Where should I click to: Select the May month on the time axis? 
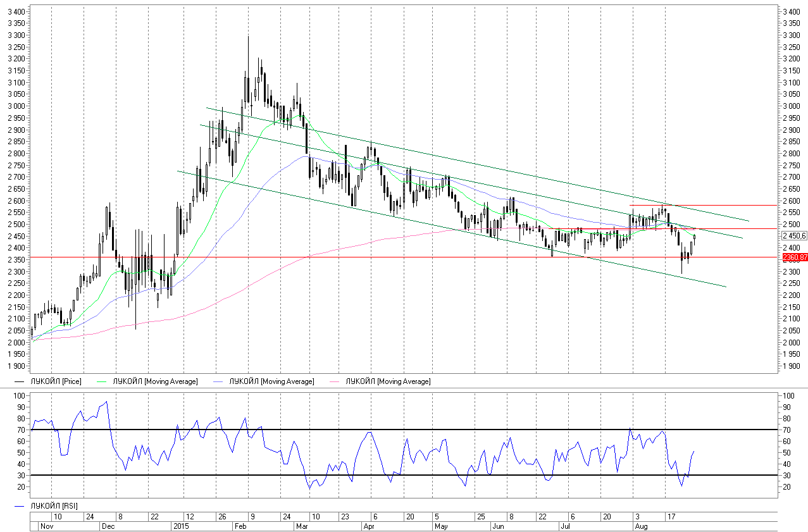(441, 526)
